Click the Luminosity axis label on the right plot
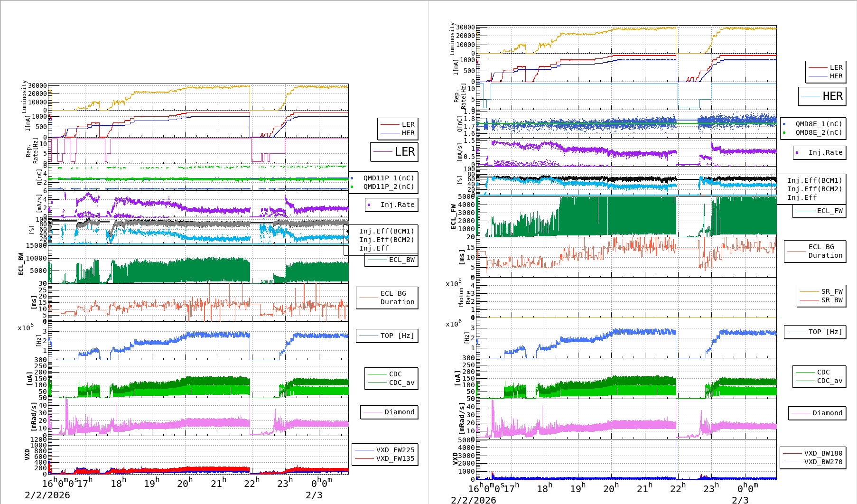The width and height of the screenshot is (857, 504). tap(452, 38)
